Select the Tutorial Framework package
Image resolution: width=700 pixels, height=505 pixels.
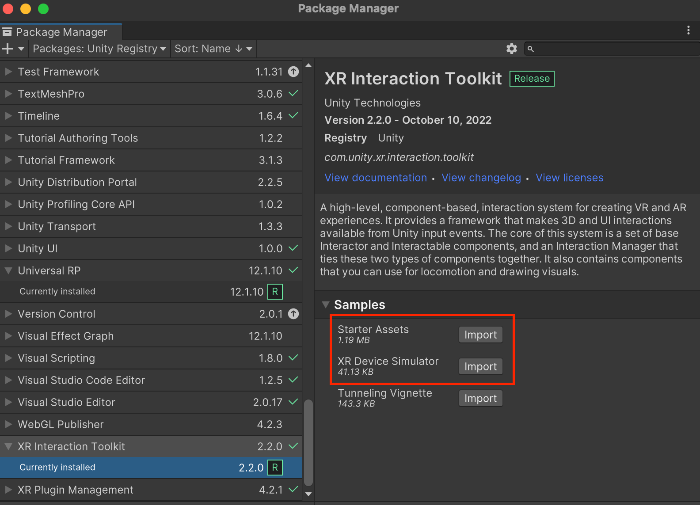click(x=151, y=160)
